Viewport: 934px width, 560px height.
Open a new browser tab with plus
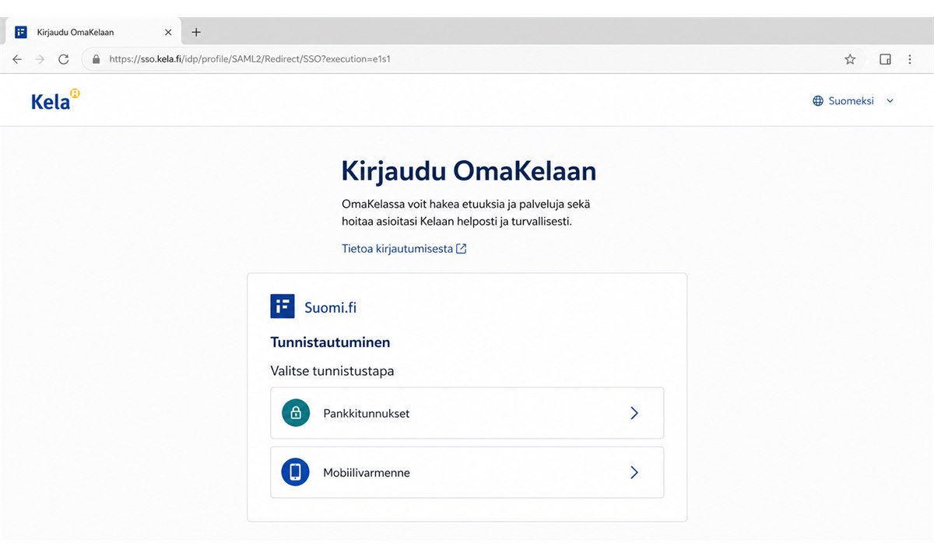click(196, 32)
